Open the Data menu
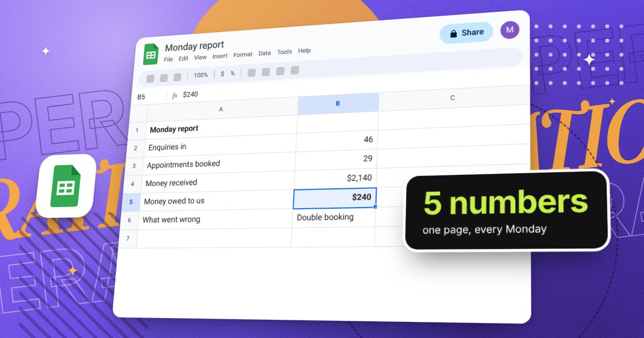 (x=265, y=53)
